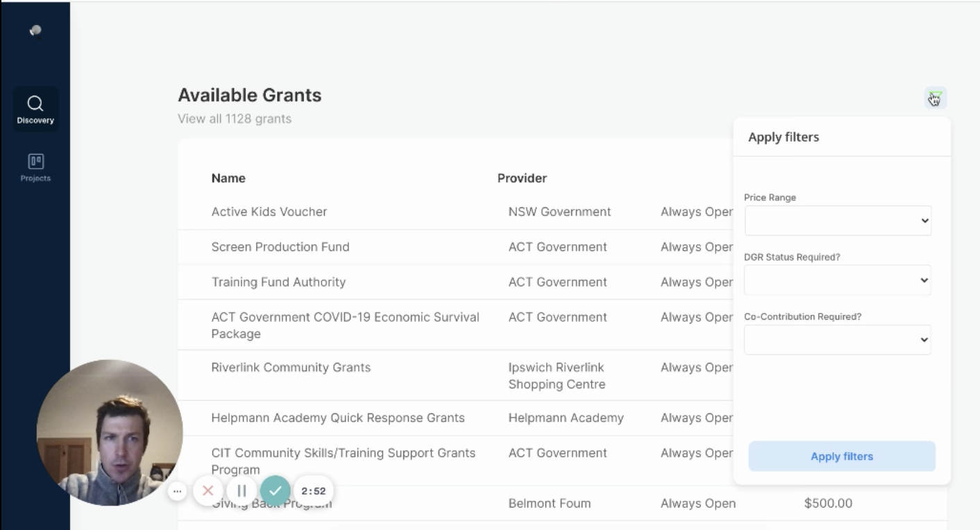Click the presenter webcam bubble
The width and height of the screenshot is (980, 530).
click(x=109, y=431)
